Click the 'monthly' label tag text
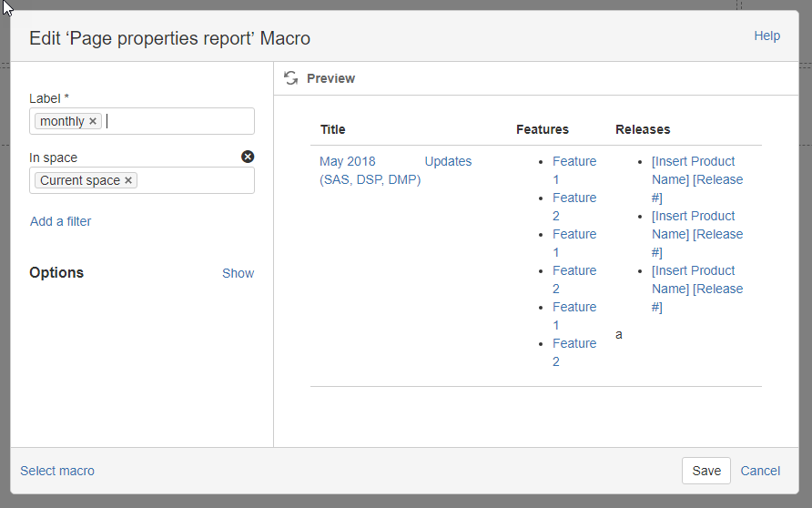This screenshot has width=812, height=508. click(x=62, y=121)
